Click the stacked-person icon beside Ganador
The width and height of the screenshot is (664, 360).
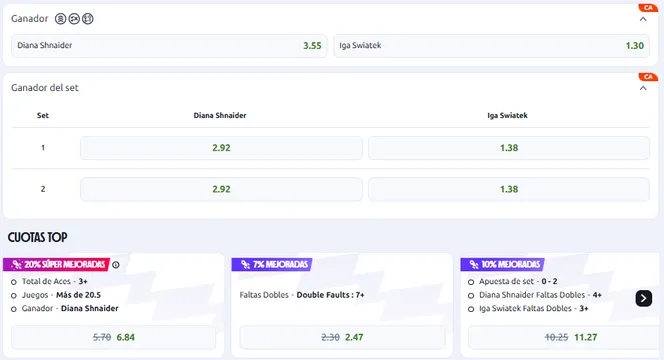click(61, 19)
